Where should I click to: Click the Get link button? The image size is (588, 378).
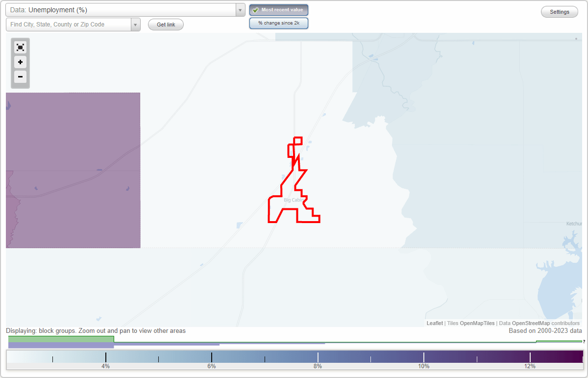166,24
